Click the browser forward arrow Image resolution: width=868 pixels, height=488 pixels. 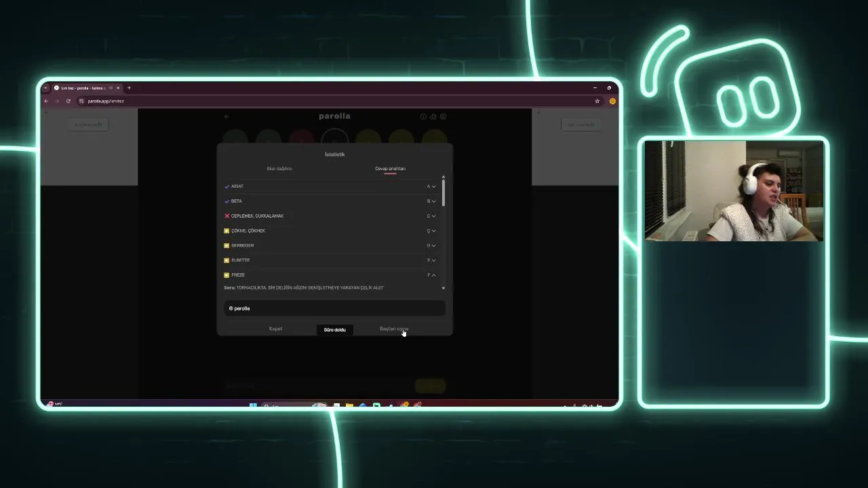57,101
